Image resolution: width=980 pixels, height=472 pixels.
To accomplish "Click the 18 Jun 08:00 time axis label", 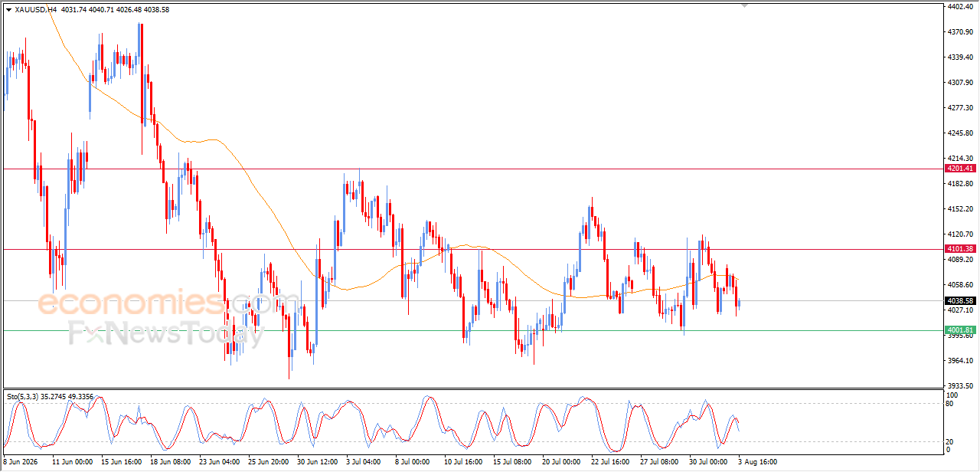I will point(171,462).
